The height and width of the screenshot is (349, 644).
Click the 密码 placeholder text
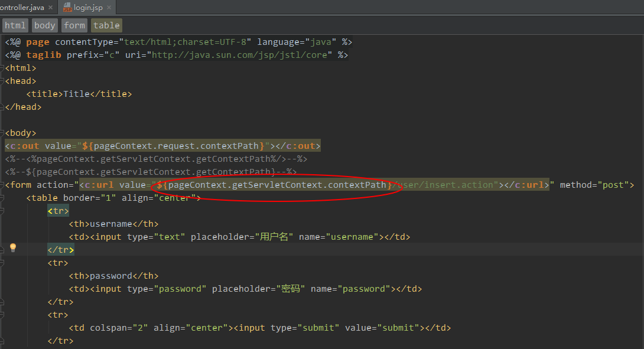[x=291, y=289]
